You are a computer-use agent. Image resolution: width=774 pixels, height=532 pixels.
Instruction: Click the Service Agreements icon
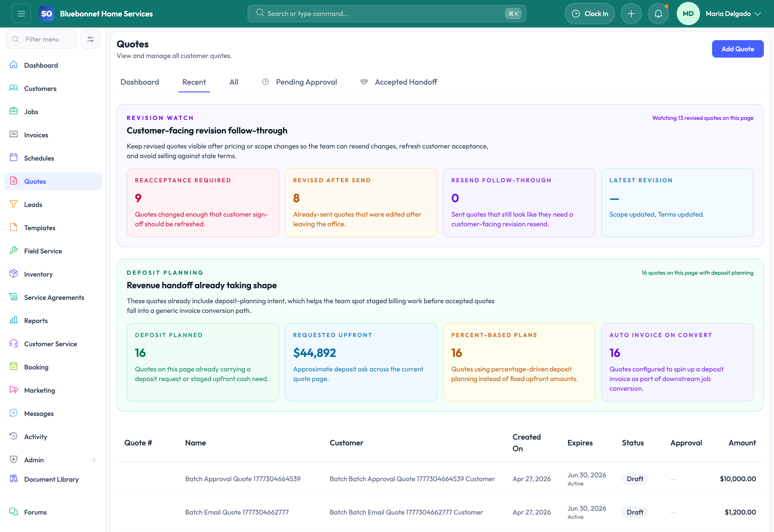(x=14, y=297)
